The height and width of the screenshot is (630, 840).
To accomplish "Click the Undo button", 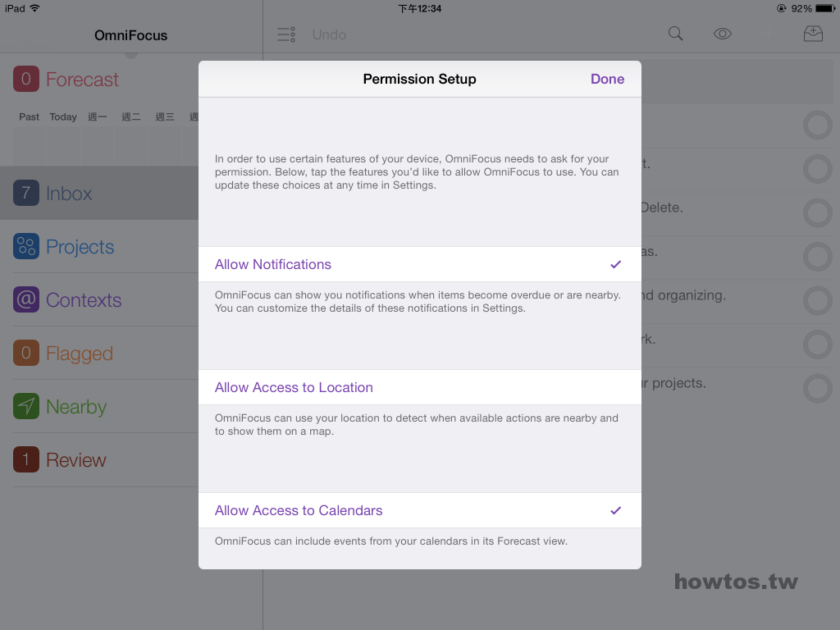I will pos(329,34).
